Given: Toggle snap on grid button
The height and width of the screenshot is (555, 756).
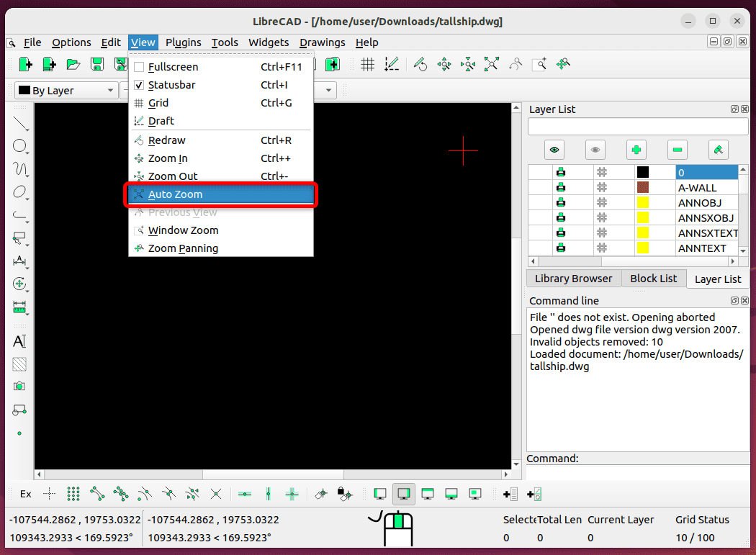Looking at the screenshot, I should pyautogui.click(x=73, y=494).
